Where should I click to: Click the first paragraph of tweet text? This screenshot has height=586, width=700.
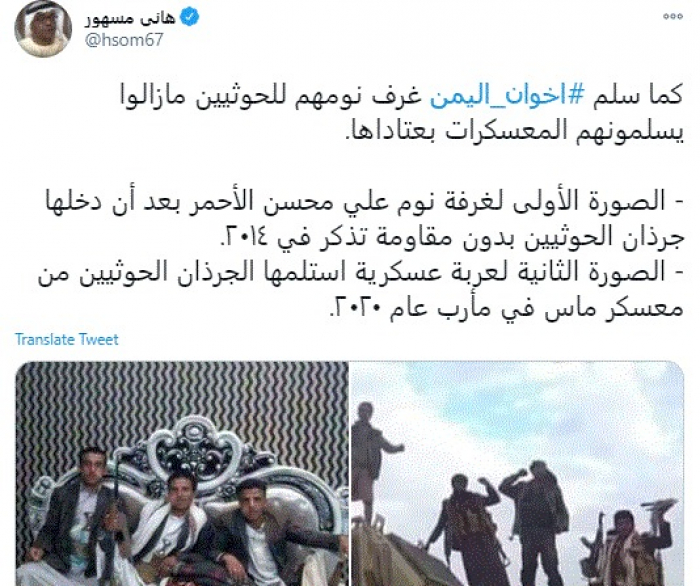pyautogui.click(x=402, y=115)
